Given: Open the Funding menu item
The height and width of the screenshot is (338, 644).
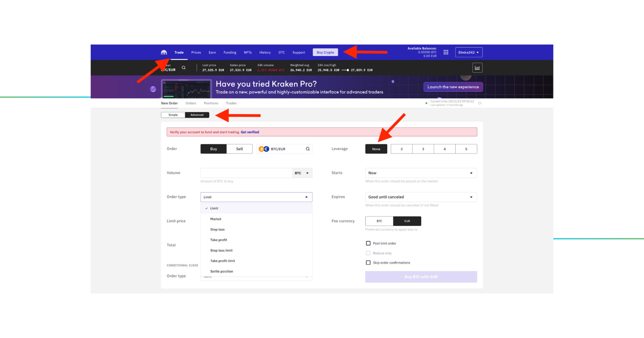Looking at the screenshot, I should 230,53.
